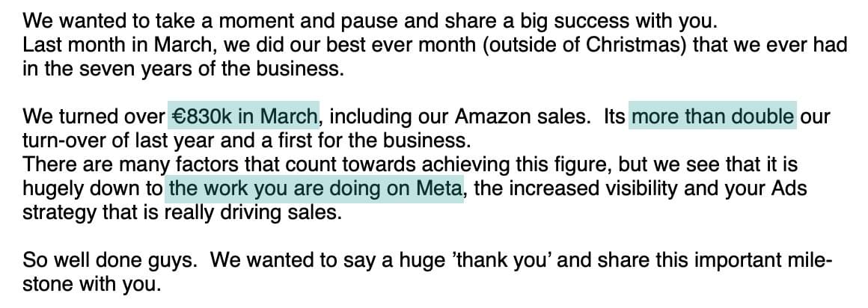Click the highlighted "€830k in March" text
The width and height of the screenshot is (868, 308).
[x=244, y=117]
